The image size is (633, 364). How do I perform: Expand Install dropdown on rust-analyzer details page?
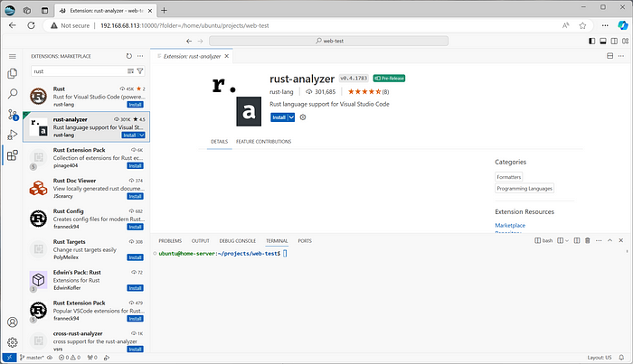tap(291, 117)
